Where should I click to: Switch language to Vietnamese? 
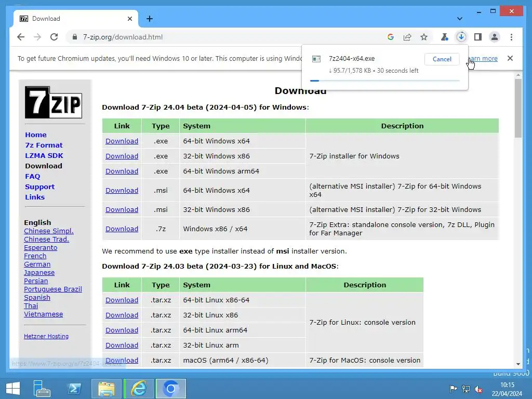coord(44,314)
